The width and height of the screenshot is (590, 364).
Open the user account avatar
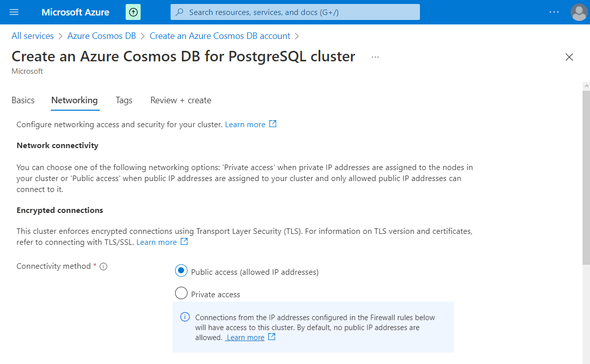pos(579,12)
